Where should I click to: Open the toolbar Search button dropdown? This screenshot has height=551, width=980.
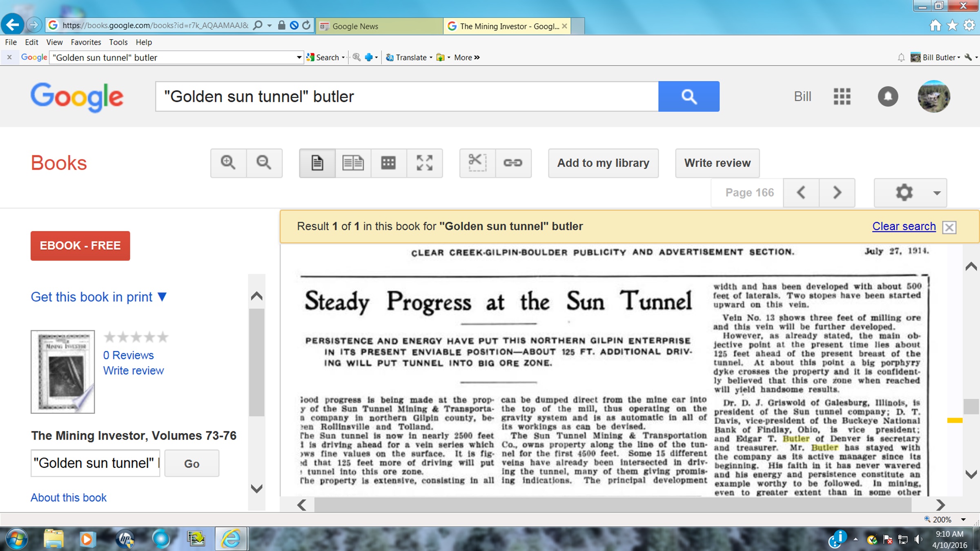[x=343, y=58]
